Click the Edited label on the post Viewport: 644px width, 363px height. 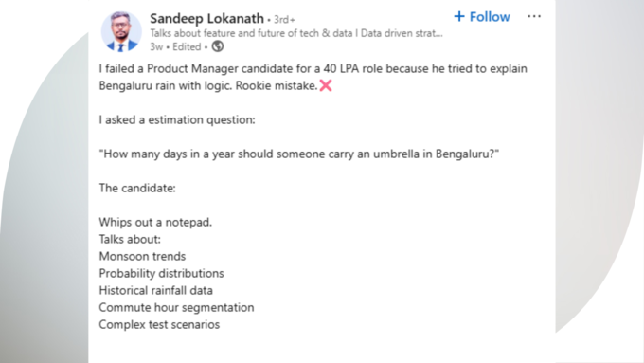coord(187,46)
